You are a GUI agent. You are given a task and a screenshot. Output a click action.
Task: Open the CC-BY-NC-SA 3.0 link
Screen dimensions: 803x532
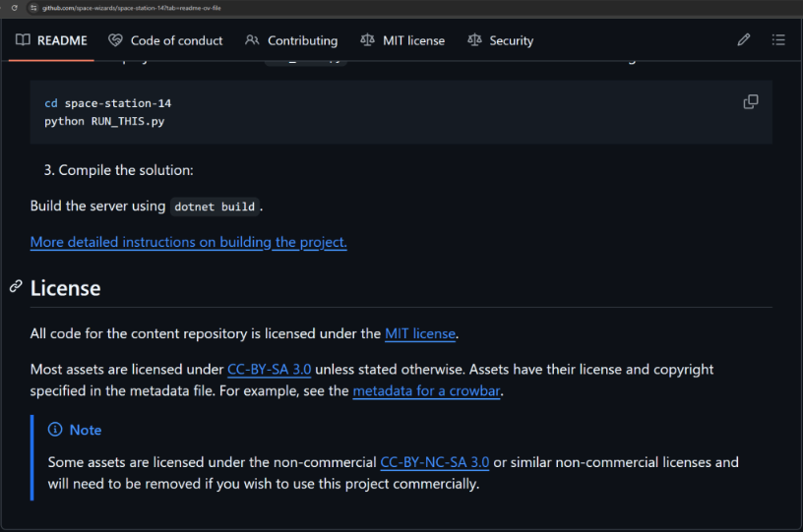click(x=435, y=462)
